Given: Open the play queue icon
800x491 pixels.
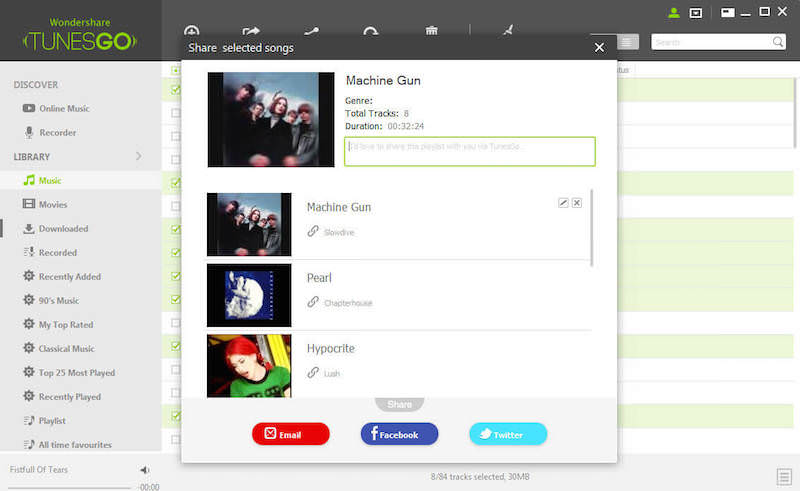Looking at the screenshot, I should [x=784, y=477].
